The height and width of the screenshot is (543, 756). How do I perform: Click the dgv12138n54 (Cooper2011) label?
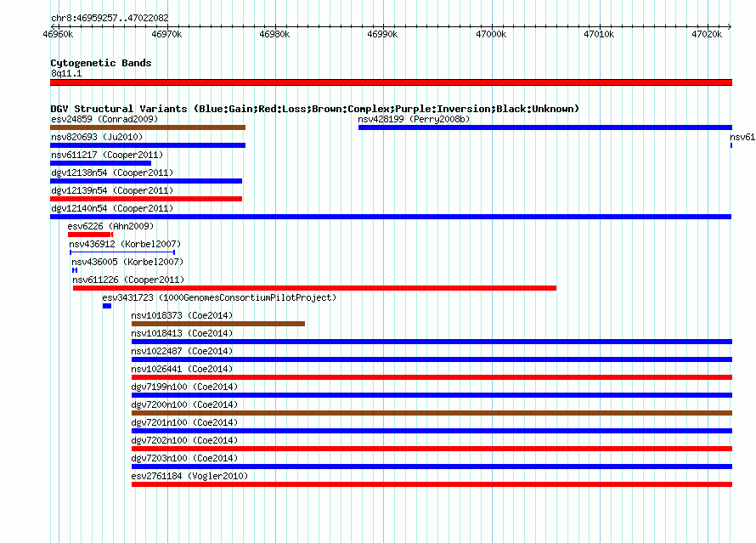pos(112,173)
